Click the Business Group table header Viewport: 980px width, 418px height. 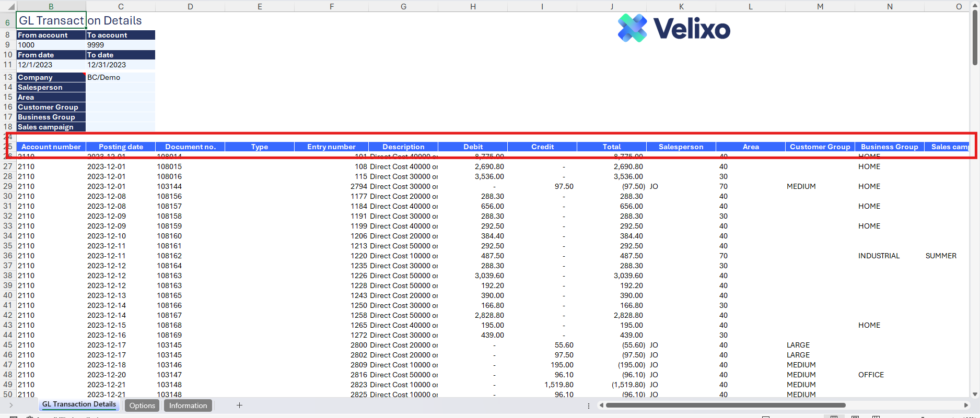pos(889,147)
